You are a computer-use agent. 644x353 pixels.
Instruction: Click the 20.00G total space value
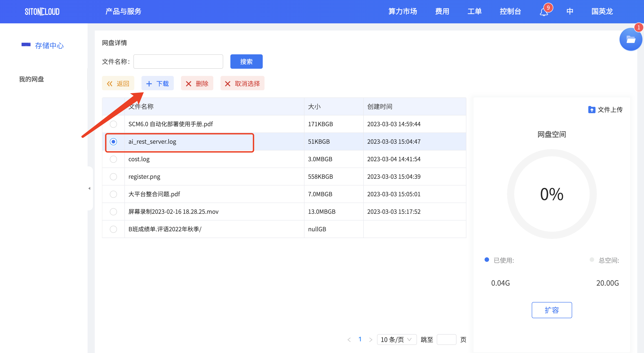coord(607,283)
